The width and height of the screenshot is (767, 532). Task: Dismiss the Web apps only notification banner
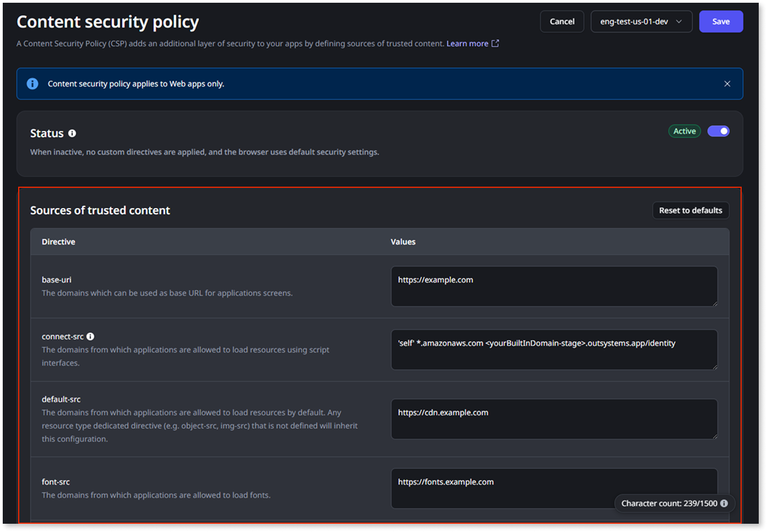point(727,83)
